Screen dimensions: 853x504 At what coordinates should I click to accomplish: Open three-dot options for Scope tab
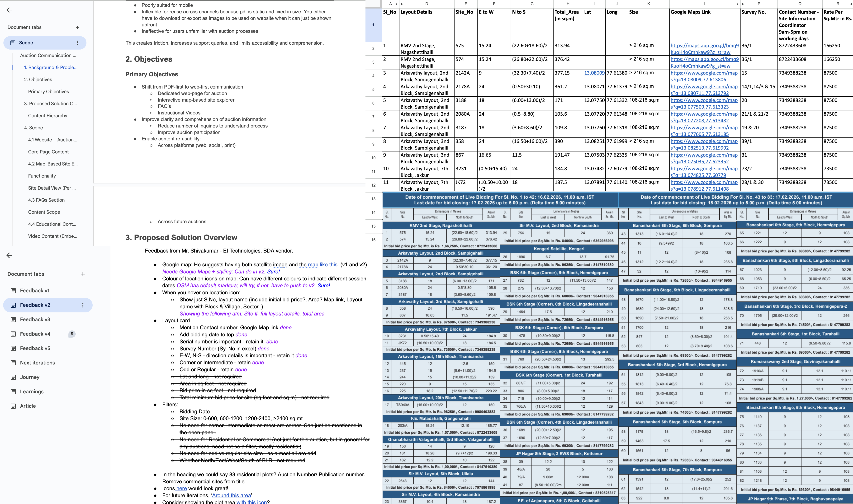pos(77,43)
